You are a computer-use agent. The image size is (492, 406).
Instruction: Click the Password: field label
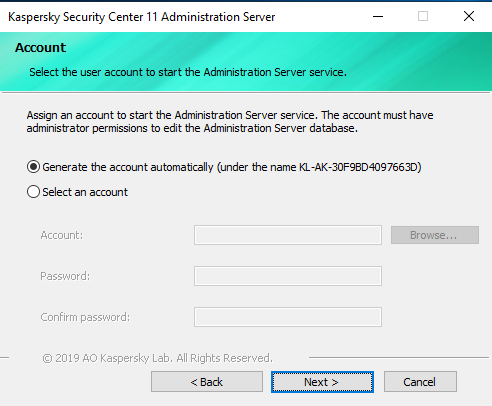click(x=65, y=276)
